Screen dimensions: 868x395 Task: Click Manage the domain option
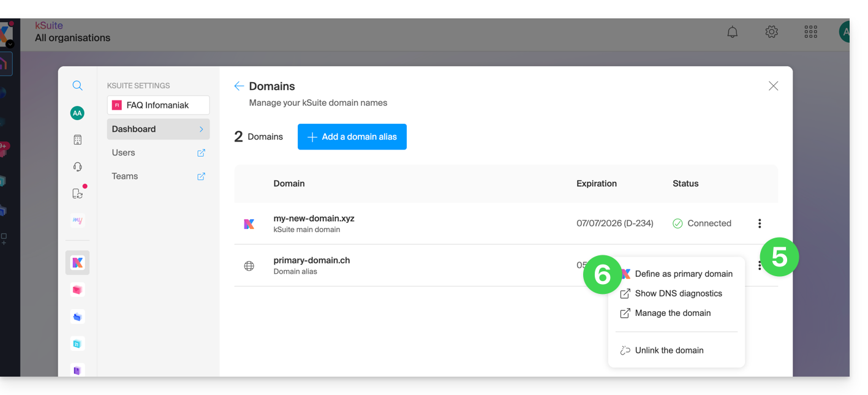click(673, 313)
